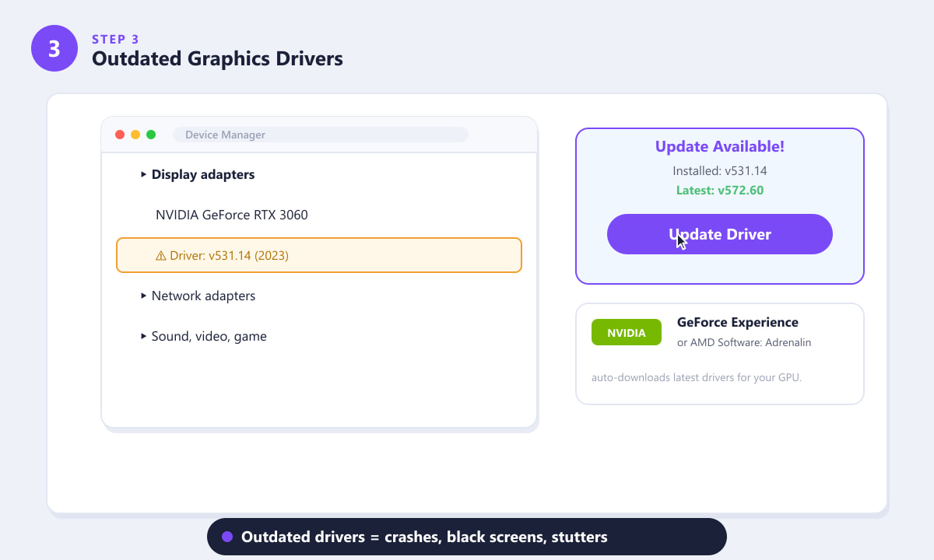This screenshot has height=560, width=934.
Task: Expand the Sound, video, game arrow
Action: pyautogui.click(x=144, y=337)
